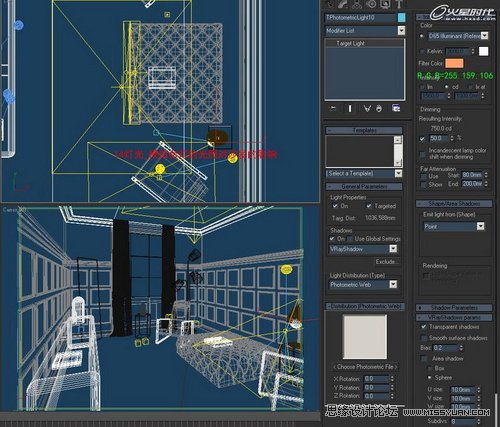This screenshot has height=427, width=500.
Task: Enable Smooth surface shadows checkbox
Action: coord(423,338)
